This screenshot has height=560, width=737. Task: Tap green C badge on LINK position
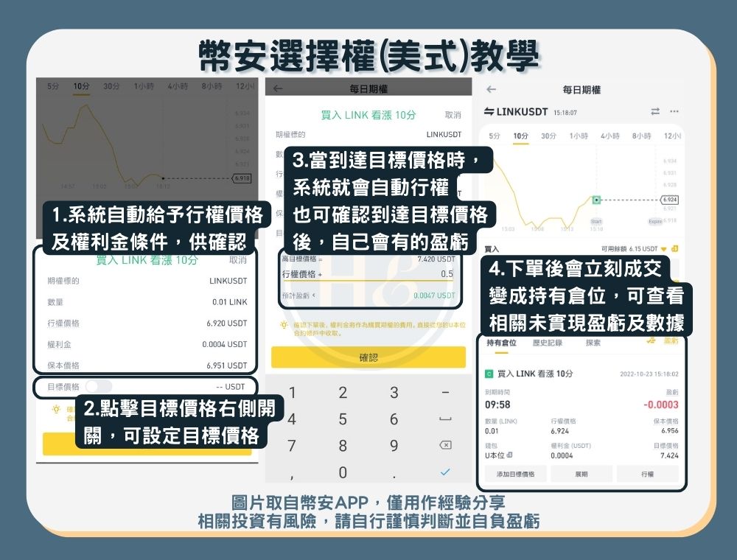tap(489, 374)
